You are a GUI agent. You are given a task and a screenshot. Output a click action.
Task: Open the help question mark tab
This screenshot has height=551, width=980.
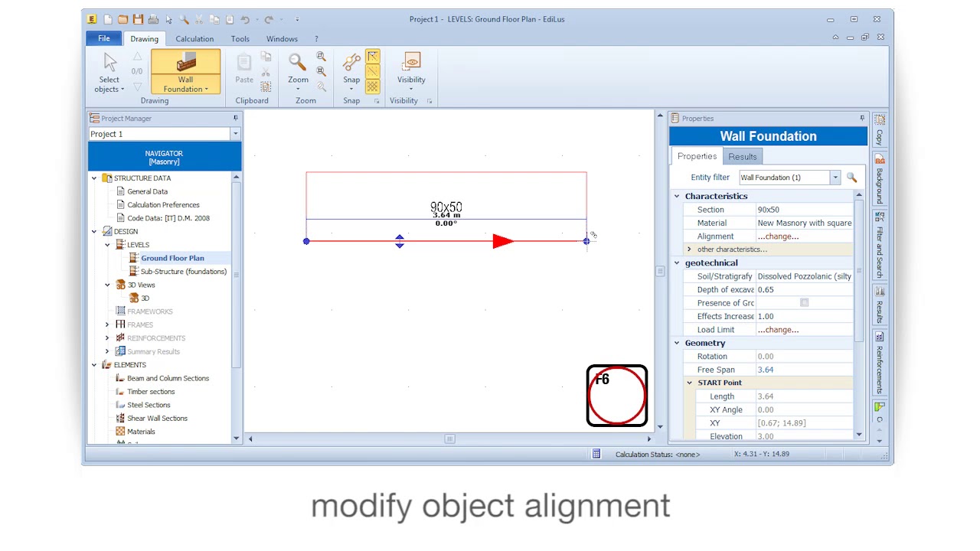point(316,39)
